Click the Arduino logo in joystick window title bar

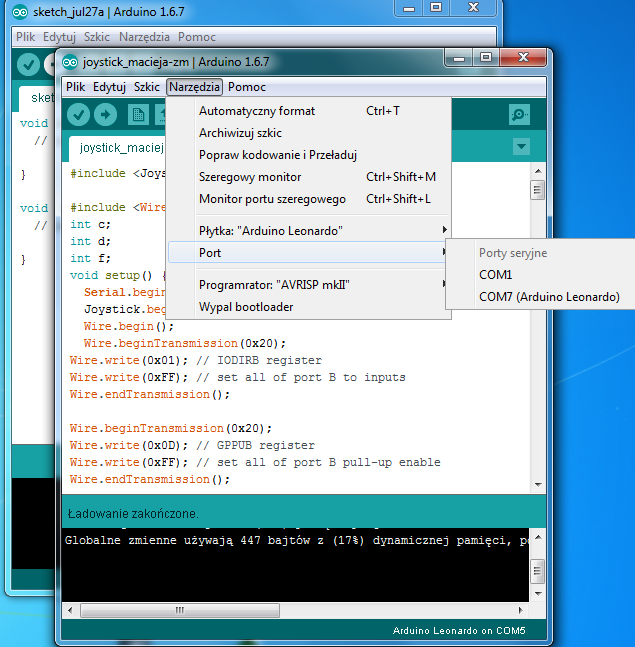coord(70,62)
